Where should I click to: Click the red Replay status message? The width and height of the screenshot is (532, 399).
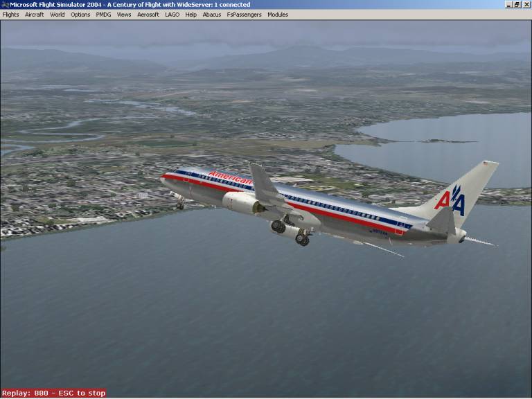(54, 393)
